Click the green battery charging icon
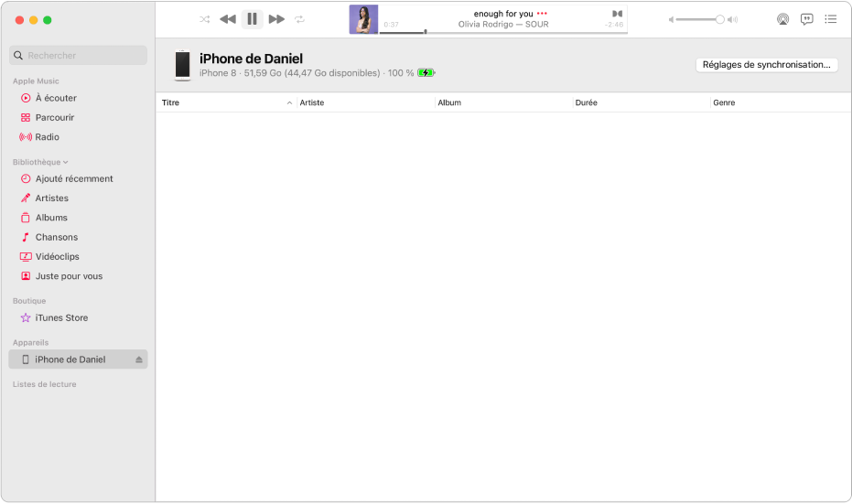The height and width of the screenshot is (504, 852). click(426, 73)
